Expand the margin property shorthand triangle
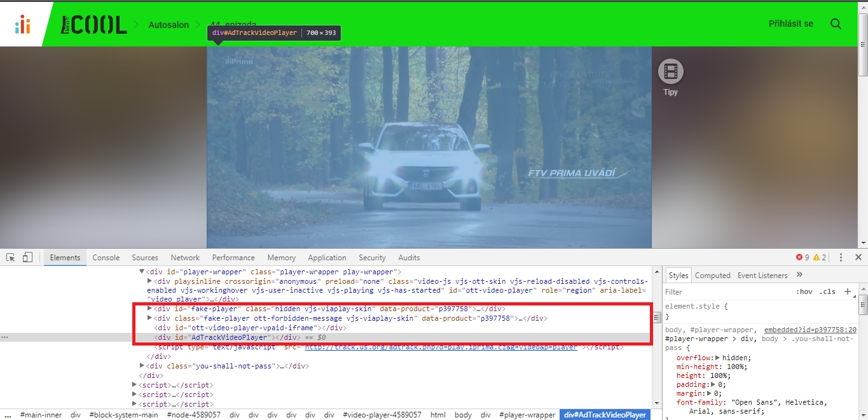Viewport: 868px width, 420px height. pyautogui.click(x=709, y=393)
